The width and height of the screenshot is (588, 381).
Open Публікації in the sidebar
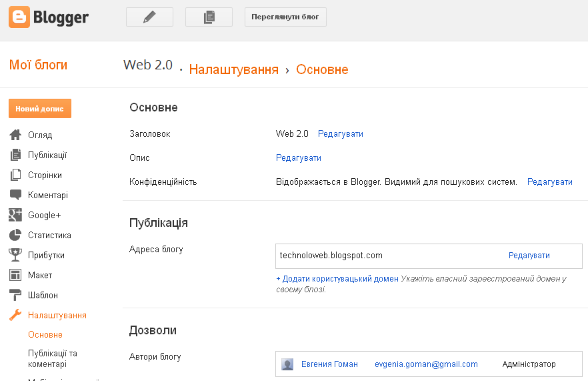coord(47,155)
